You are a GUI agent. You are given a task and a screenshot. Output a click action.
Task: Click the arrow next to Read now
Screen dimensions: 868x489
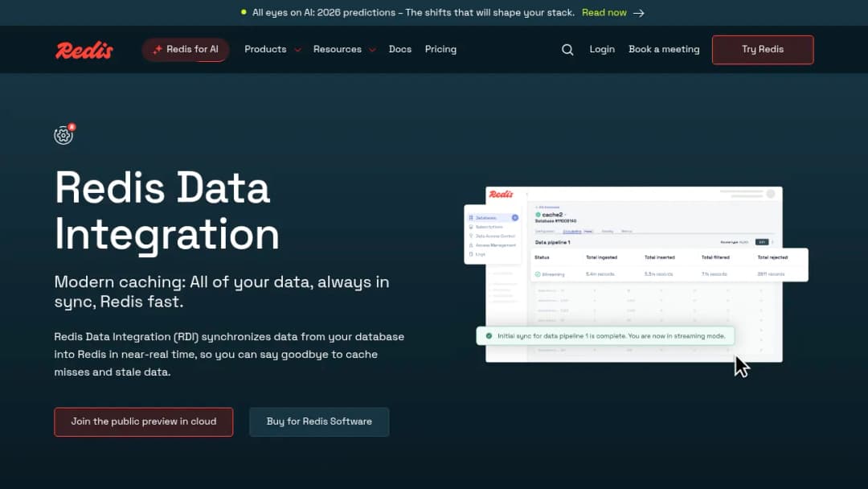coord(639,13)
